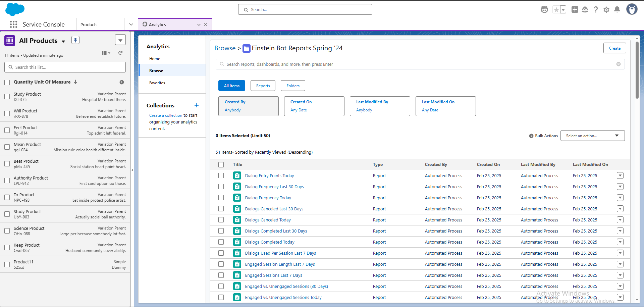Check the select-all products checkbox
The width and height of the screenshot is (644, 308).
[x=7, y=82]
